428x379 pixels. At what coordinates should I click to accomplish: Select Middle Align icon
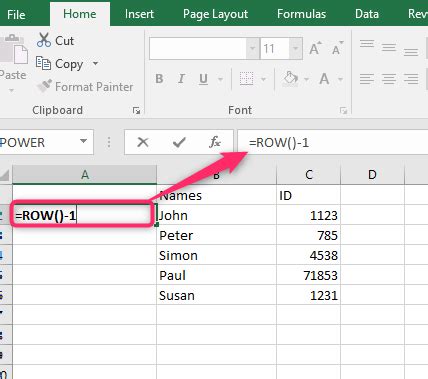389,47
